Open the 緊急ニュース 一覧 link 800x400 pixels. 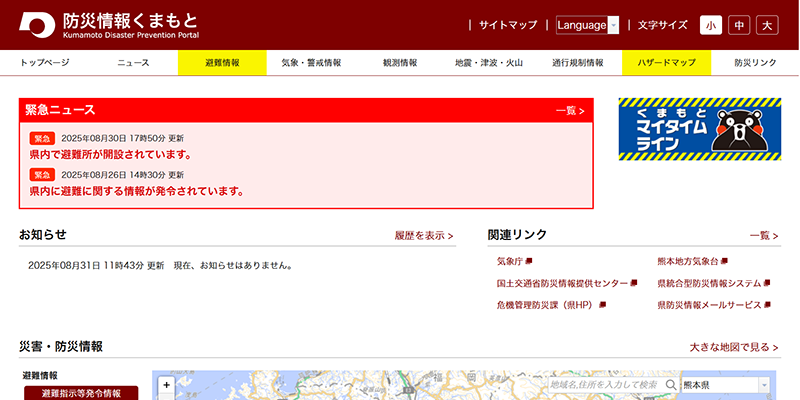(x=570, y=111)
